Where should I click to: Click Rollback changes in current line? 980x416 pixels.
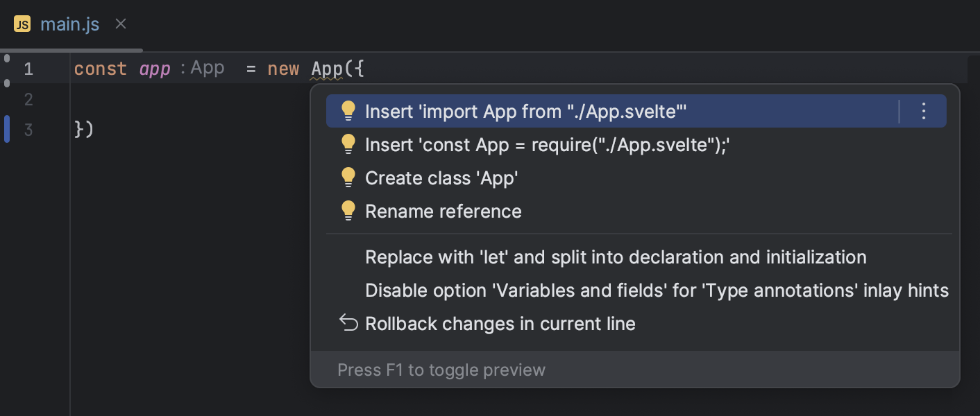pos(500,323)
